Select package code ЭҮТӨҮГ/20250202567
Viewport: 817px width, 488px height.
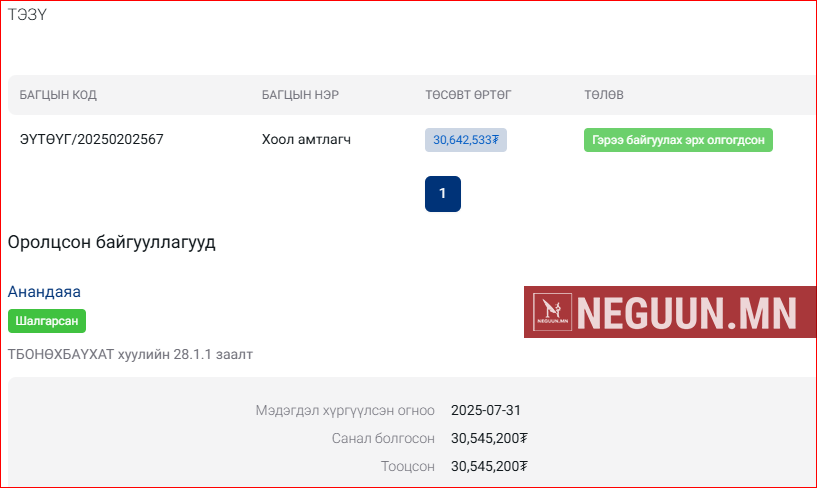(x=91, y=140)
